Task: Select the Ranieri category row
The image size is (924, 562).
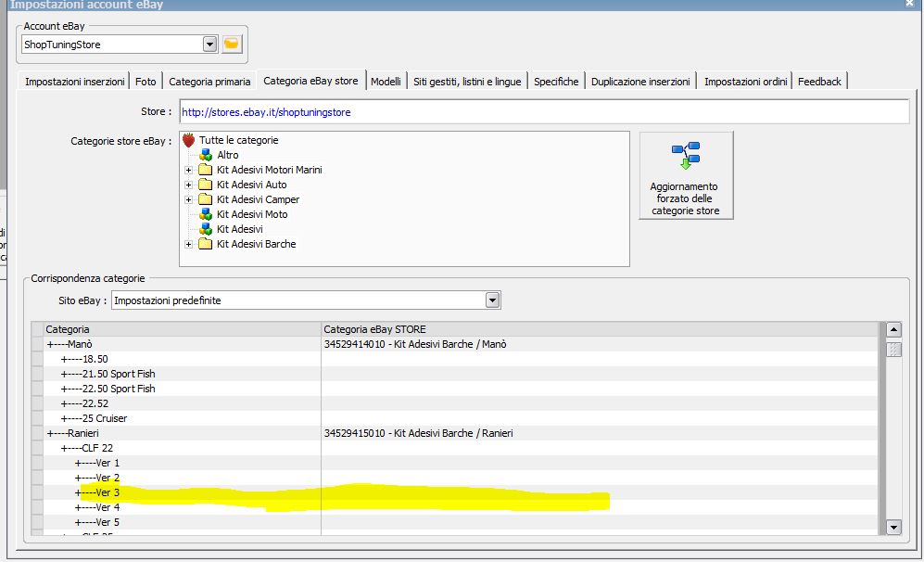Action: point(182,433)
